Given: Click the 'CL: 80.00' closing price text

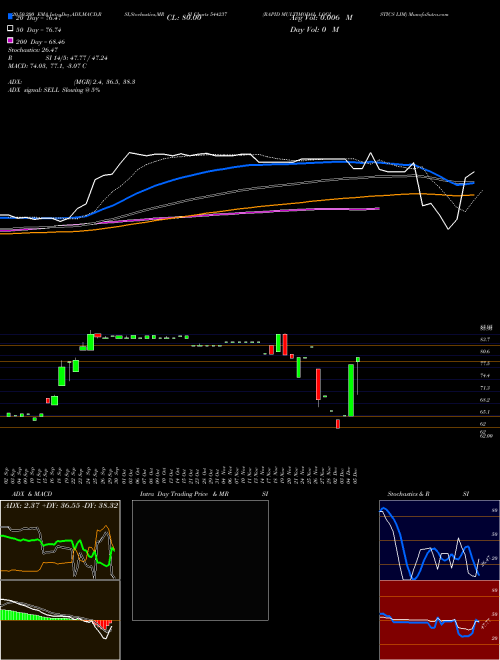Looking at the screenshot, I should point(184,18).
